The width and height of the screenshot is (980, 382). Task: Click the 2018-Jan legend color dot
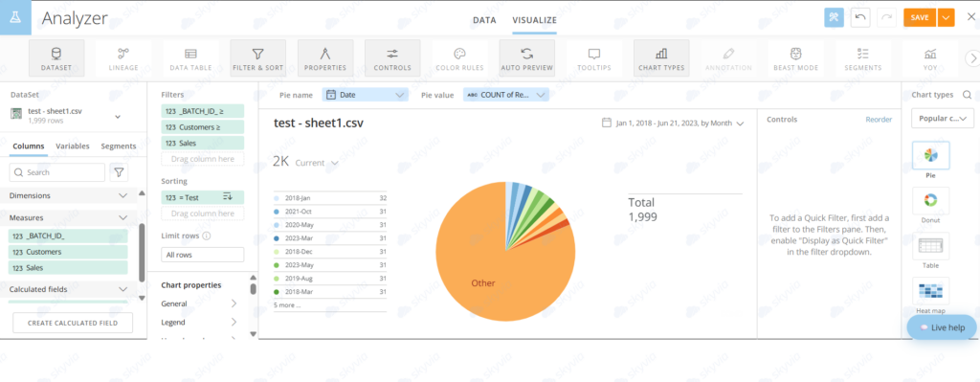click(277, 197)
